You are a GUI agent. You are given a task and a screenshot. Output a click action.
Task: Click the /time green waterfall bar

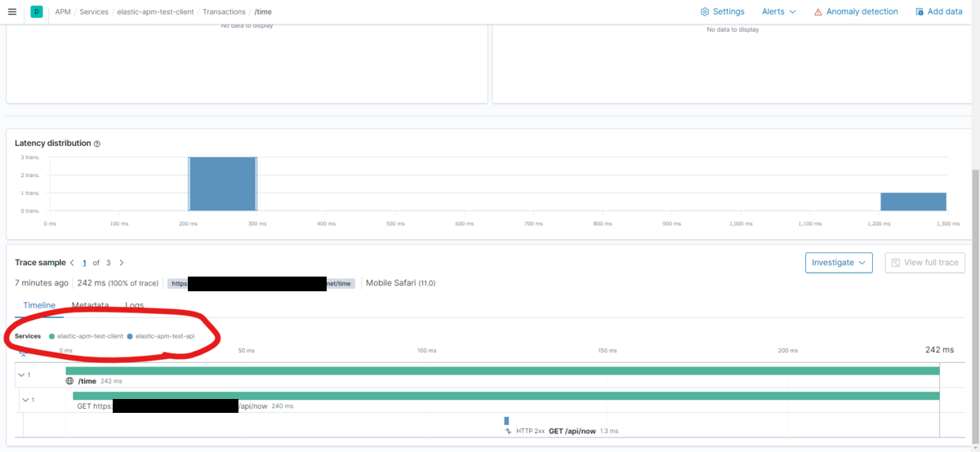(502, 370)
